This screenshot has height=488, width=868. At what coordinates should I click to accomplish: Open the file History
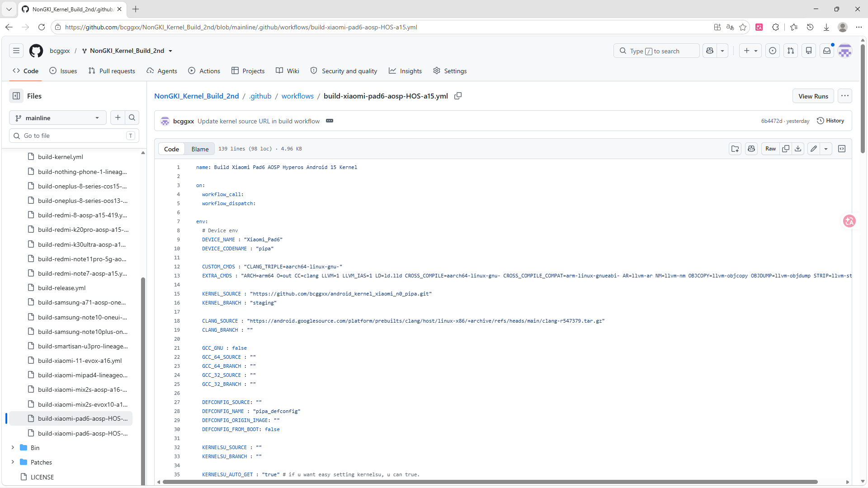pos(830,121)
